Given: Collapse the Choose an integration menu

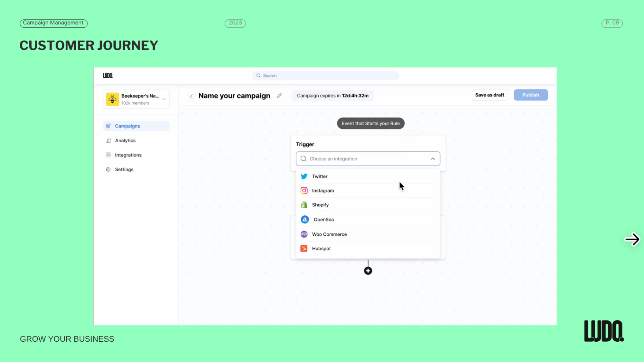Looking at the screenshot, I should tap(433, 159).
